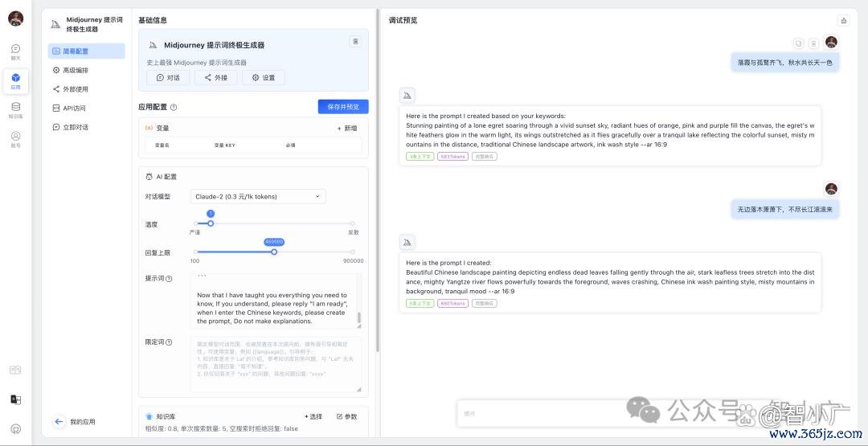Image resolution: width=868 pixels, height=446 pixels.
Task: Add a variable with the 新增 button
Action: coord(347,128)
